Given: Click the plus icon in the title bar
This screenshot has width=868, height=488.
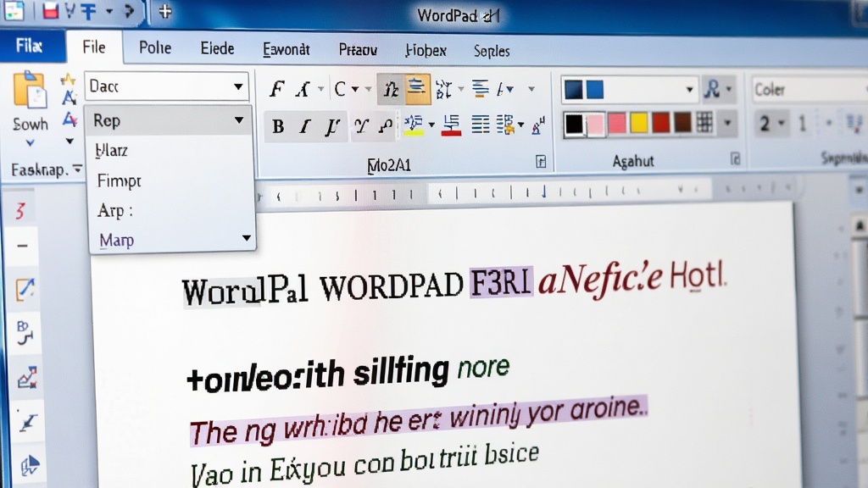Looking at the screenshot, I should pos(165,11).
